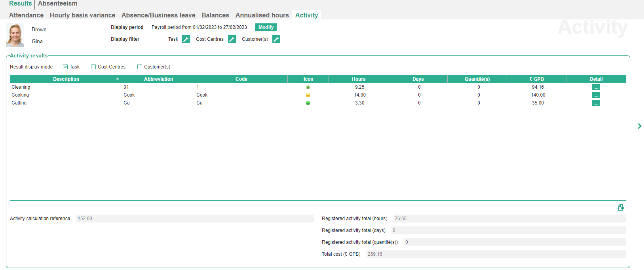Click the green circle icon for Cutting
Viewport: 644px width, 270px height.
pos(308,103)
